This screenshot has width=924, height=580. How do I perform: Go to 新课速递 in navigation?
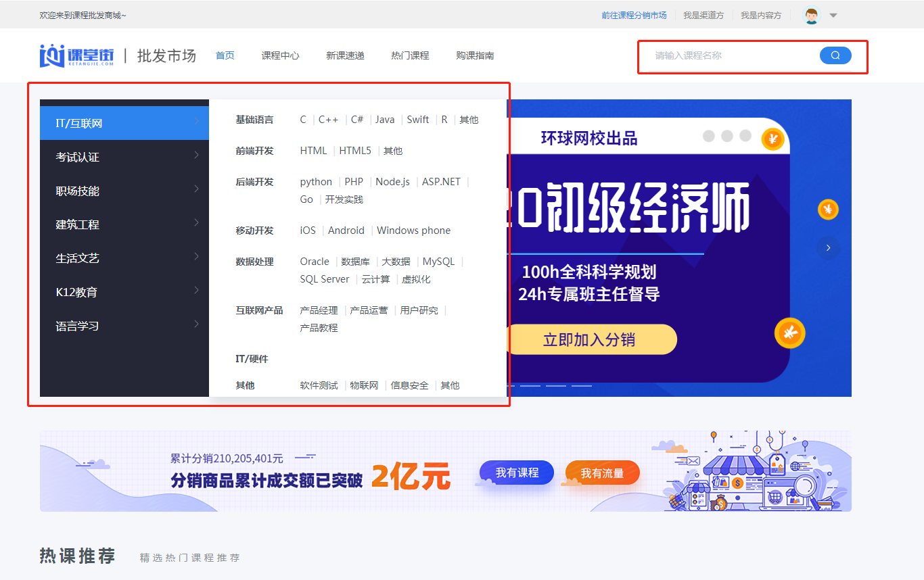point(345,55)
